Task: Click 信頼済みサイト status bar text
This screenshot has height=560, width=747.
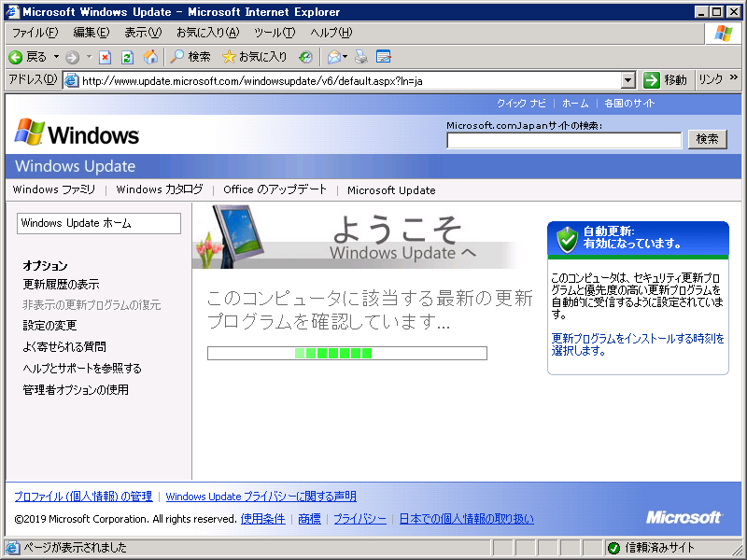Action: coord(659,548)
